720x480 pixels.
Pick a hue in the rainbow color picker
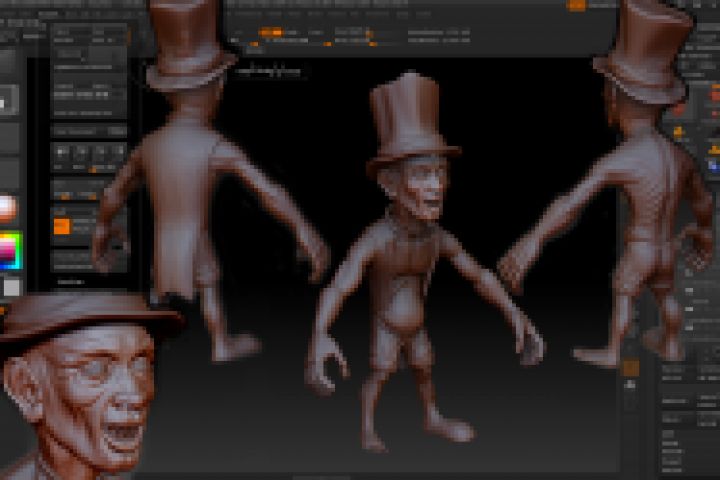11,251
